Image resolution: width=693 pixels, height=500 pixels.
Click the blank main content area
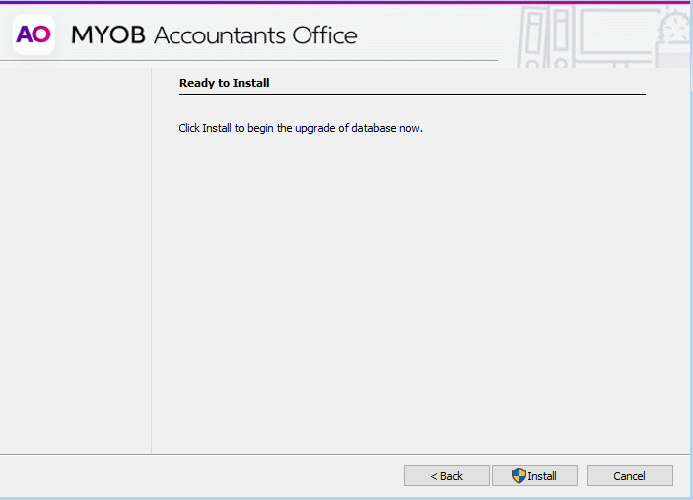410,290
